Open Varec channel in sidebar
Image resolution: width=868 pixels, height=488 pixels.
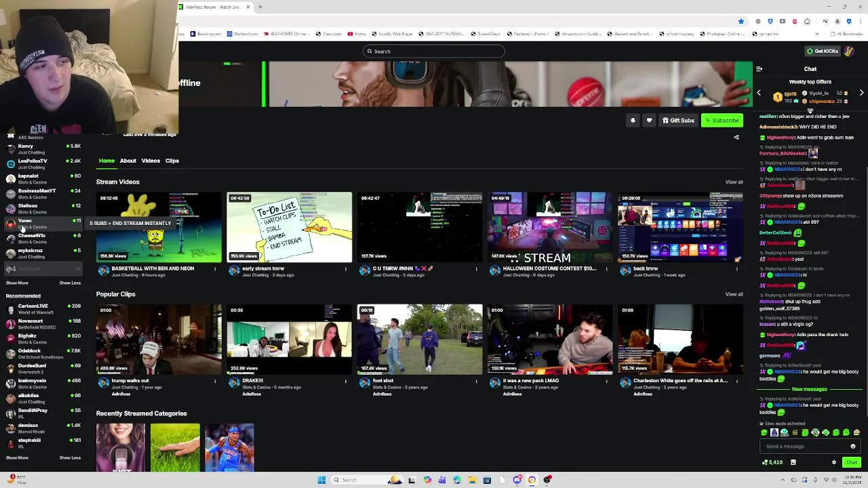[42, 224]
